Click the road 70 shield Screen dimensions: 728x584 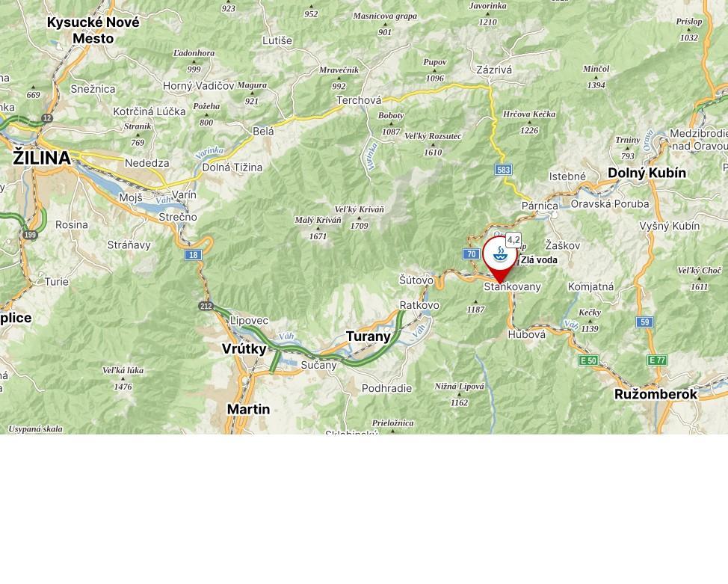click(x=471, y=253)
